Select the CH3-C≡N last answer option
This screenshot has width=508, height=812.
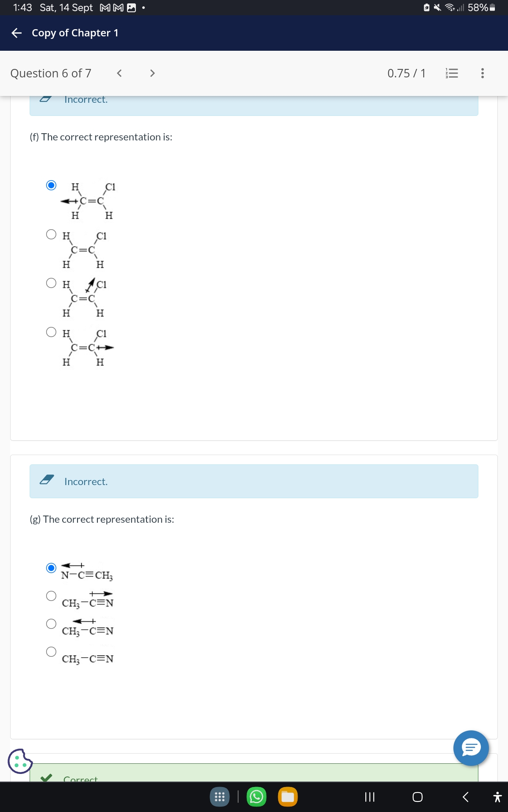point(51,652)
